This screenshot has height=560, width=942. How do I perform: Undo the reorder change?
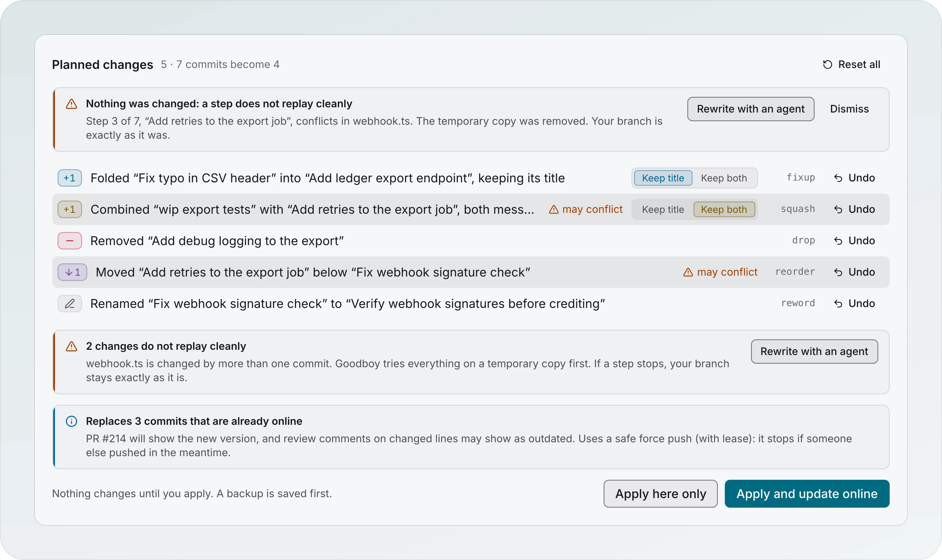(854, 272)
